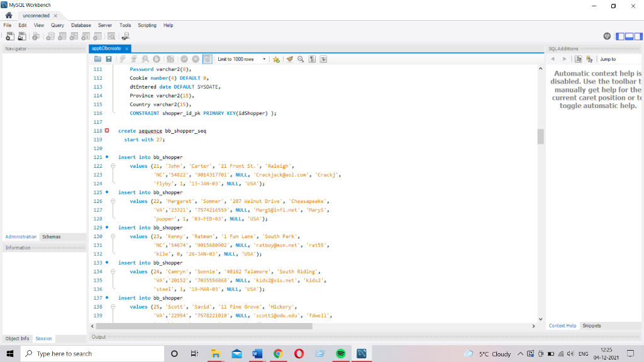The height and width of the screenshot is (362, 644).
Task: Open a SQL script file in the editor
Action: point(96,58)
